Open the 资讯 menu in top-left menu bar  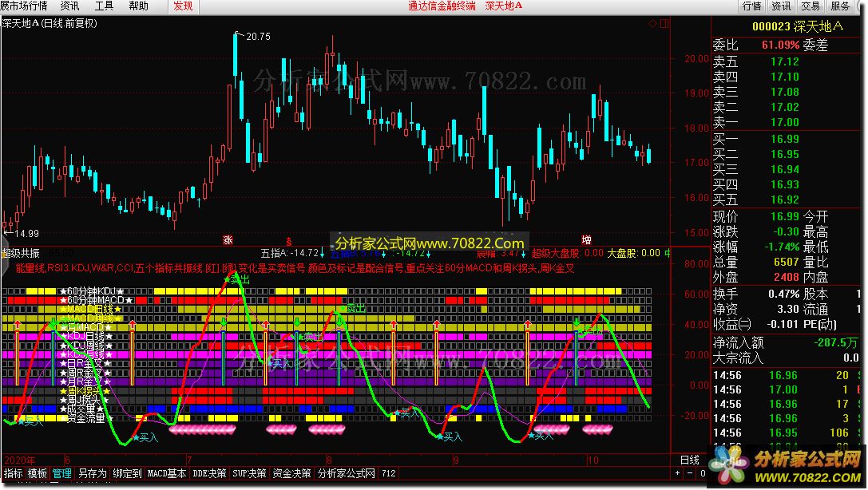pos(69,6)
